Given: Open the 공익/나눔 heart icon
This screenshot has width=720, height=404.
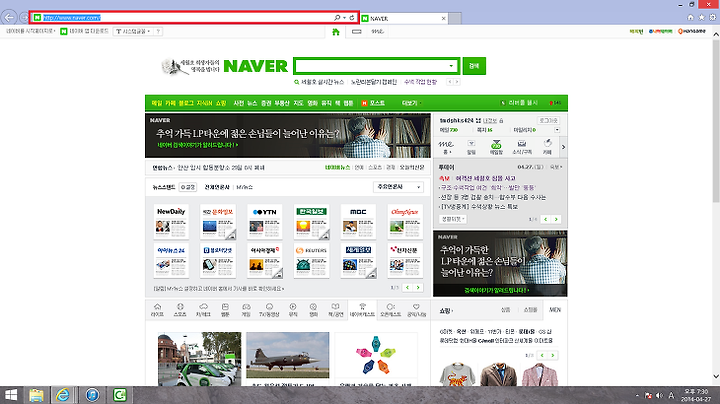Looking at the screenshot, I should coord(416,309).
